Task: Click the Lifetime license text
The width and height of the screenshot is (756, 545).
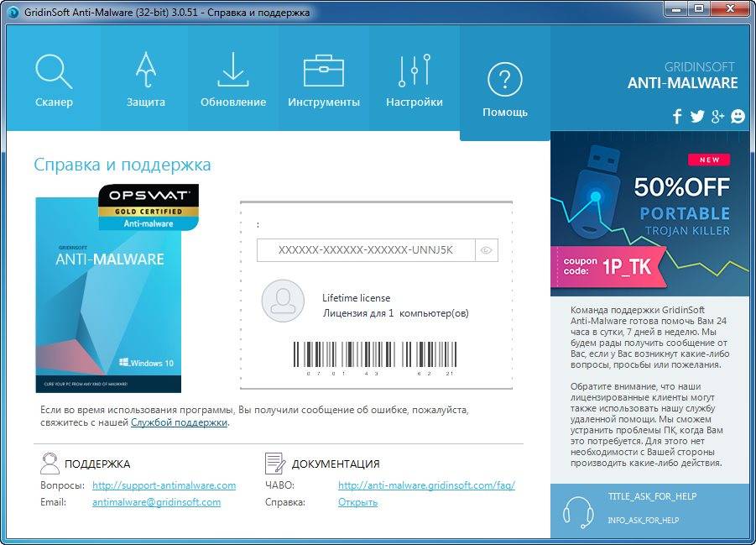Action: pos(357,298)
